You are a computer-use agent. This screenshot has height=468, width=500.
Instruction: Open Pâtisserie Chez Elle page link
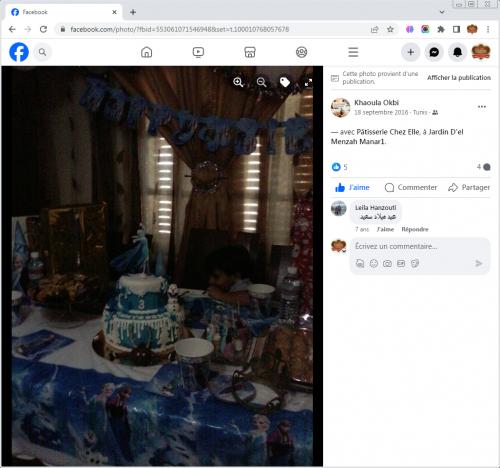pyautogui.click(x=388, y=132)
